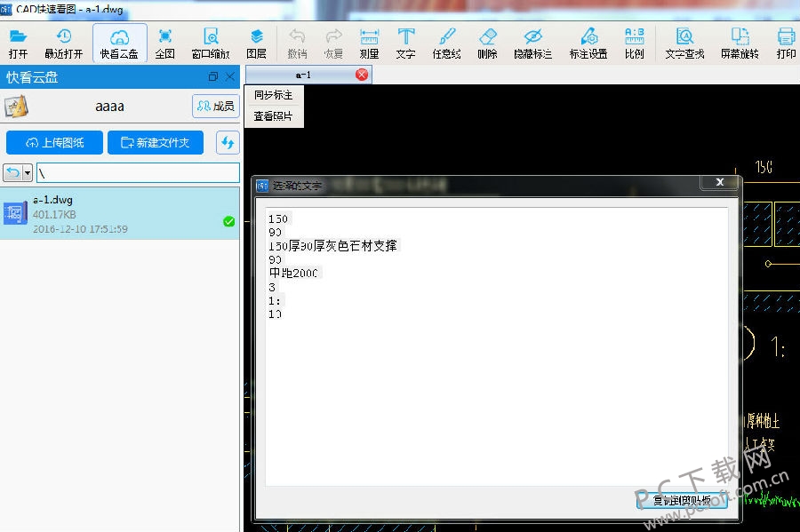
Task: Select the 测量 measure tool
Action: (369, 44)
